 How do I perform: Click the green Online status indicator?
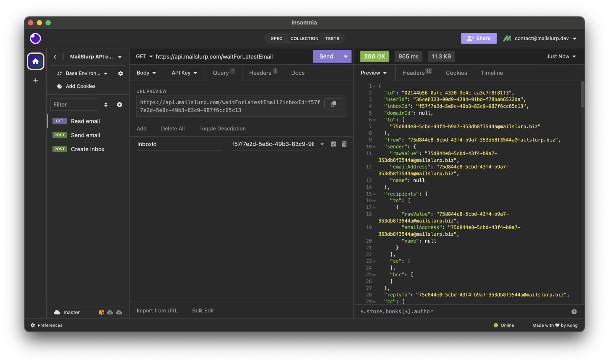[496, 325]
